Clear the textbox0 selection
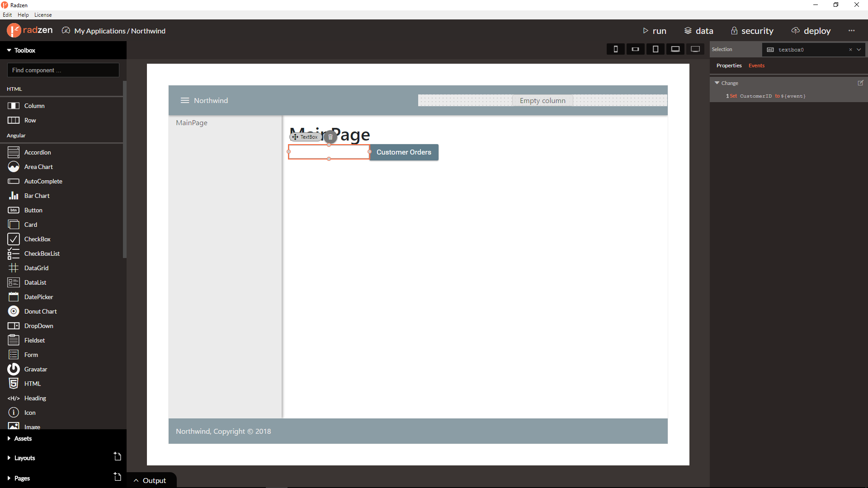 (850, 50)
